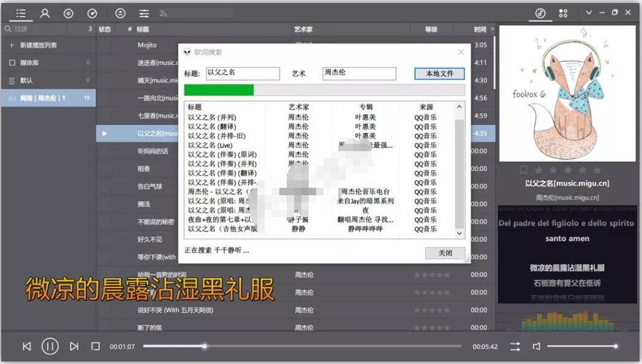Screen dimensions: 642x364
Task: Open the artist view icon in toolbar
Action: [x=45, y=13]
